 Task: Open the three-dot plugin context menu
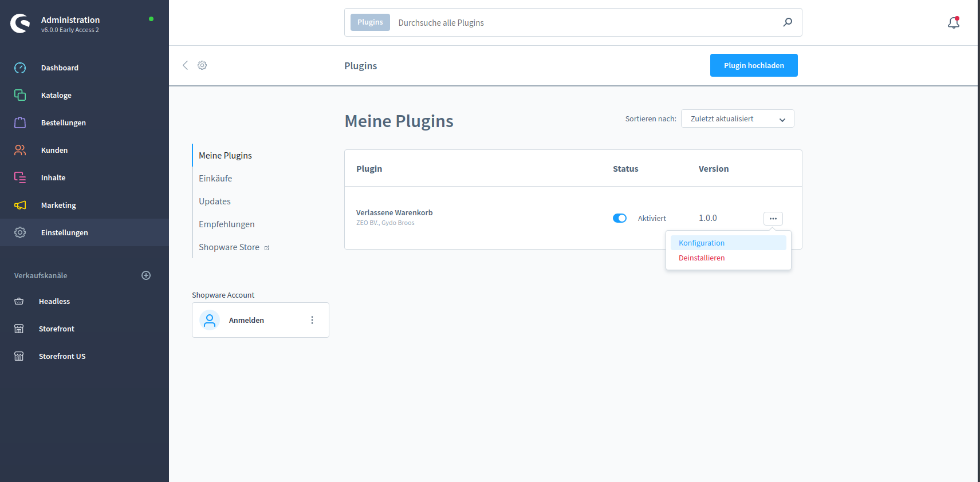click(x=773, y=219)
